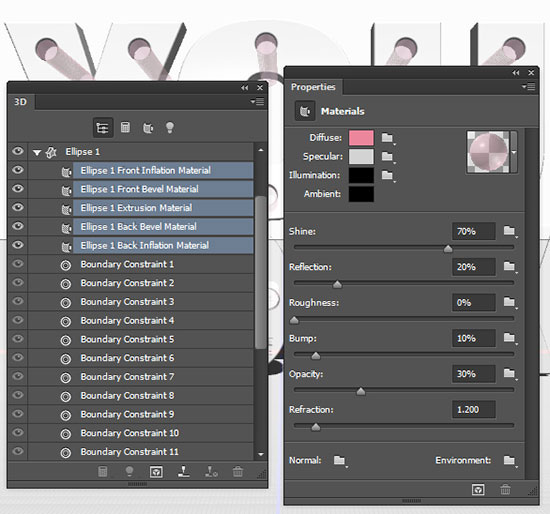
Task: Click the Bump 10% value field
Action: pyautogui.click(x=474, y=338)
